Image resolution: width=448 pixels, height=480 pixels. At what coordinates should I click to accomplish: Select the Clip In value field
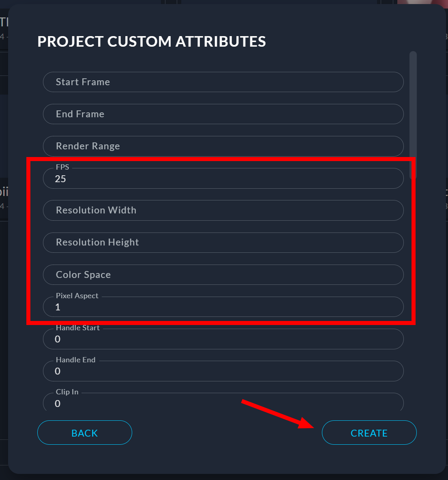(223, 403)
